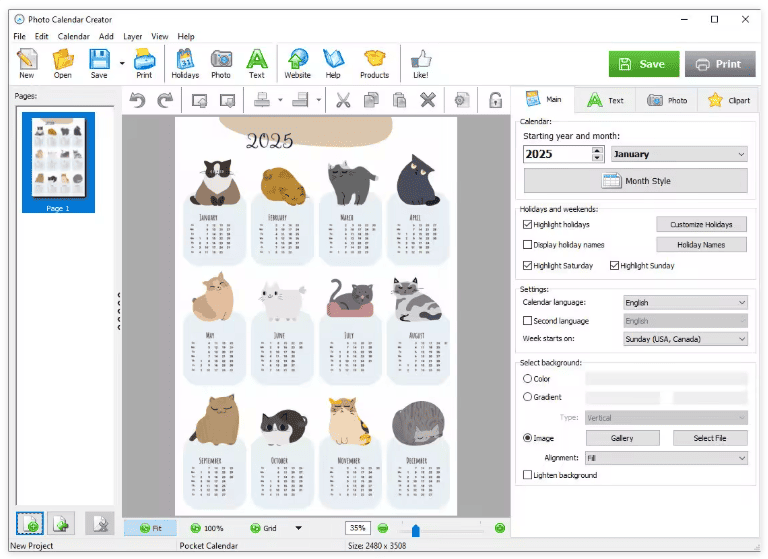
Task: Open dropdown arrow beside align icon
Action: (280, 100)
